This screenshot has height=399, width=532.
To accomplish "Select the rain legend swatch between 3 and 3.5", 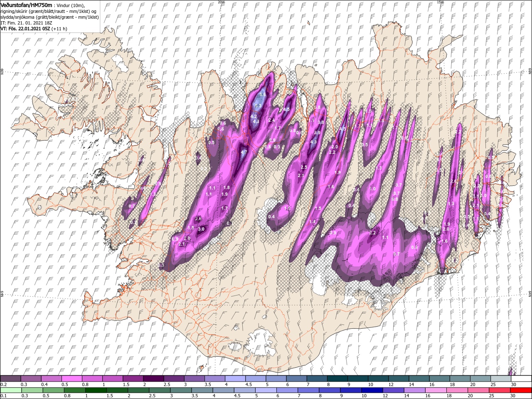I will coord(181,390).
